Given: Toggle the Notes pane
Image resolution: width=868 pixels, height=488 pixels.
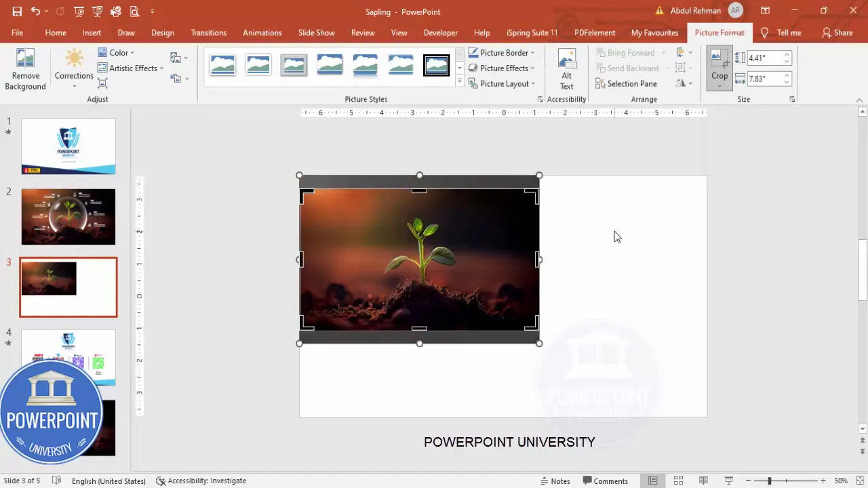Looking at the screenshot, I should 555,481.
